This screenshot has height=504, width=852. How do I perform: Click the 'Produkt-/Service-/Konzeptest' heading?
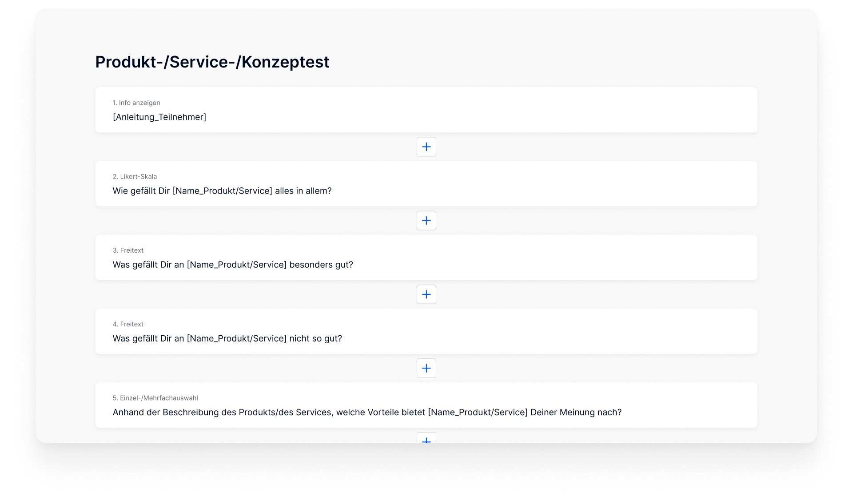[212, 62]
